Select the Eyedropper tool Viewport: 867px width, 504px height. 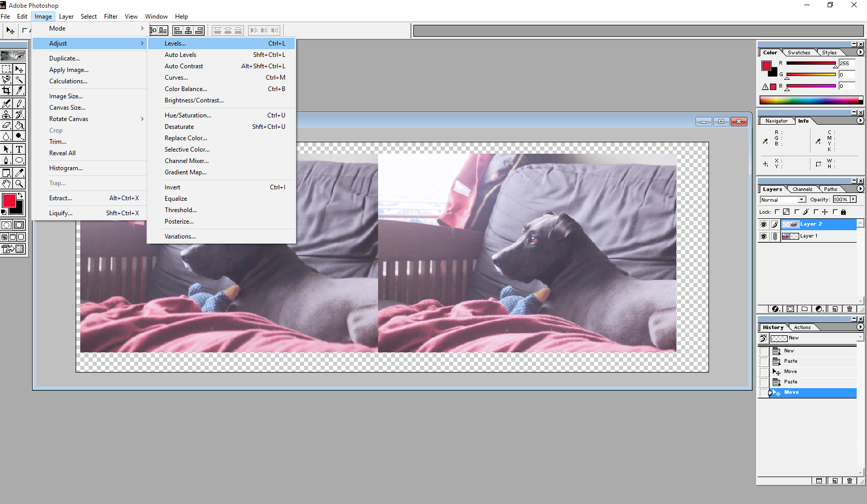click(x=19, y=173)
